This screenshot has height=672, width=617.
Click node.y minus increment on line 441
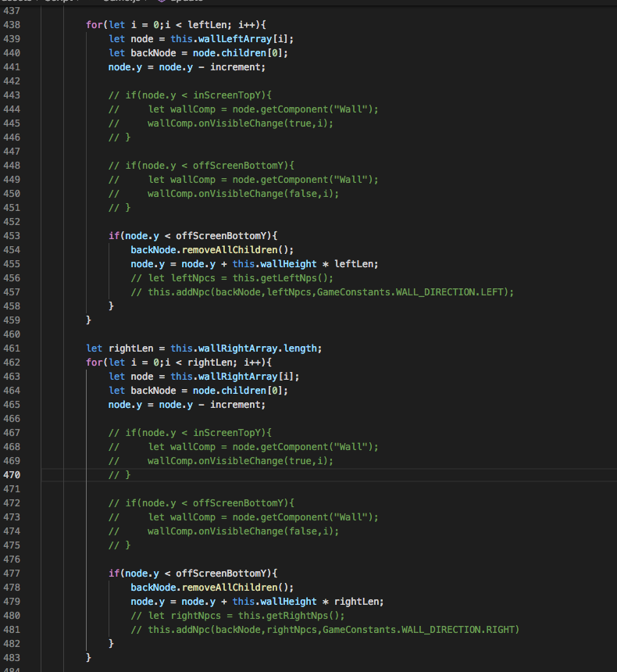click(x=187, y=67)
